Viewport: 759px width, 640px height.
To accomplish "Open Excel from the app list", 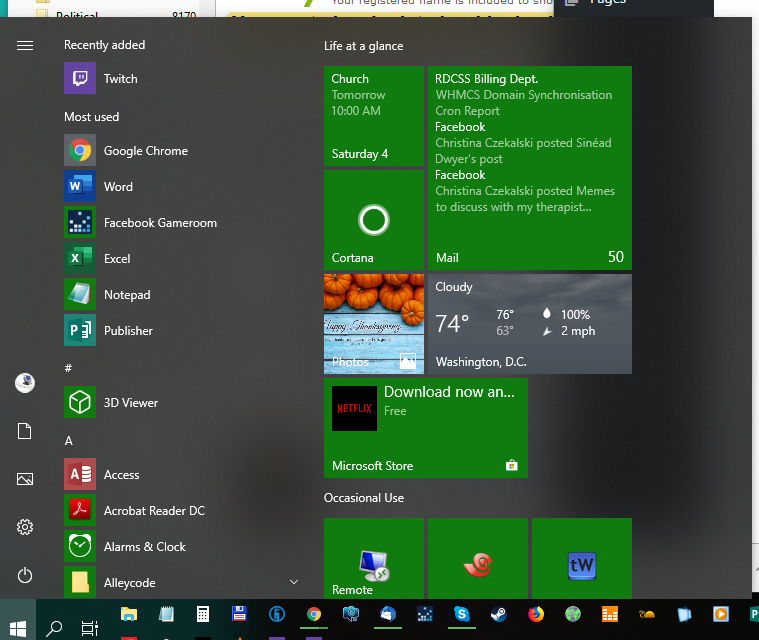I will pos(182,259).
